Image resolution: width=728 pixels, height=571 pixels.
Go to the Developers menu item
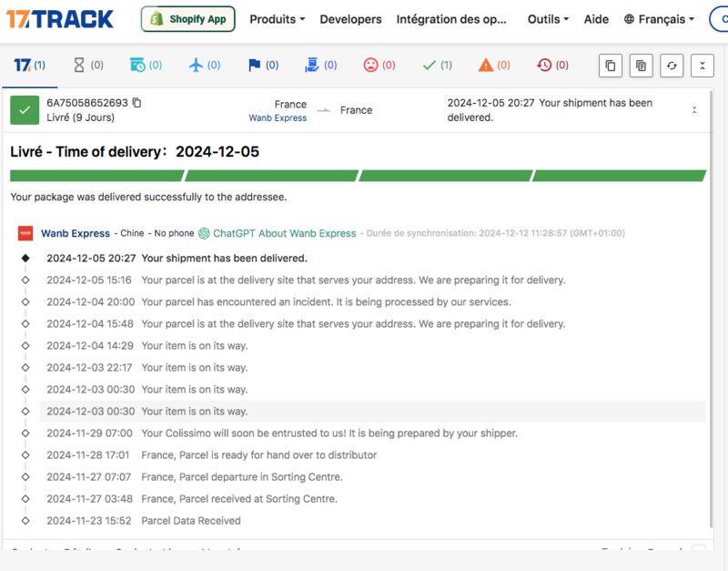click(x=350, y=19)
